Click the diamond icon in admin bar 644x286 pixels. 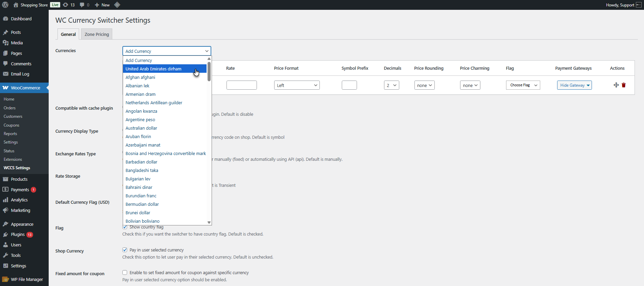[117, 5]
